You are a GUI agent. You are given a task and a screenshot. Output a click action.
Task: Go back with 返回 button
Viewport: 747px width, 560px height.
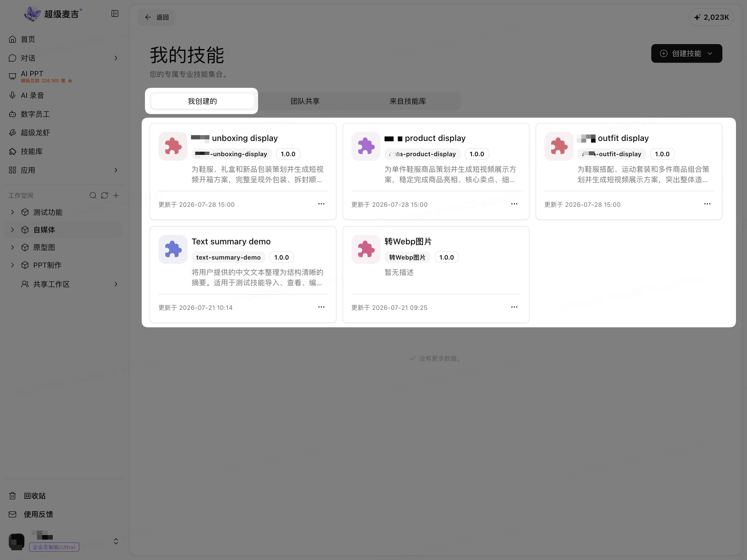pos(157,17)
